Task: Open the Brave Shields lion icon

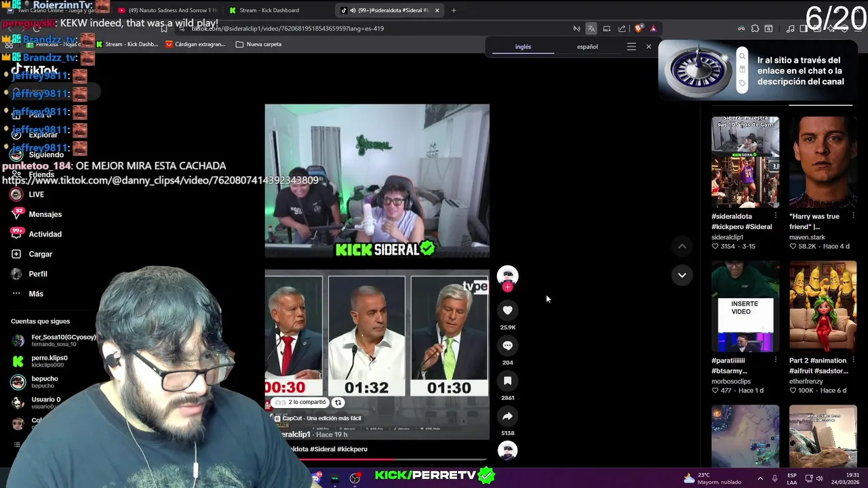Action: 639,28
